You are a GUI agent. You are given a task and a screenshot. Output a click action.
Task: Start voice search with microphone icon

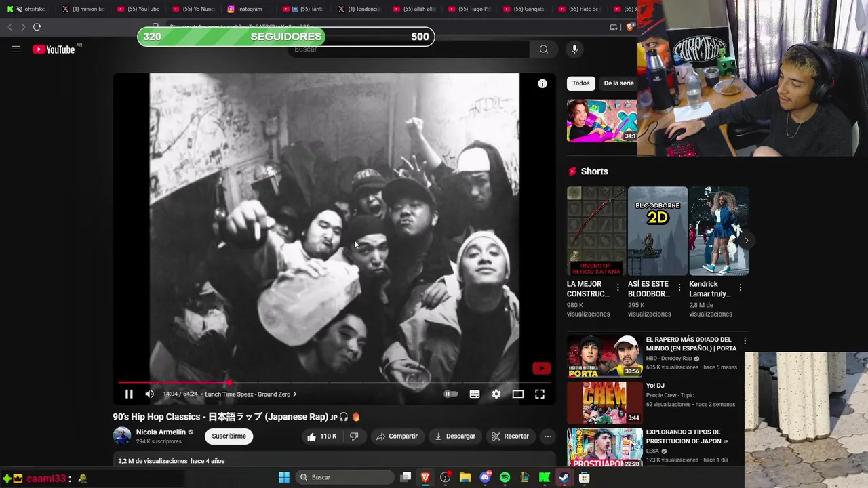[x=574, y=49]
